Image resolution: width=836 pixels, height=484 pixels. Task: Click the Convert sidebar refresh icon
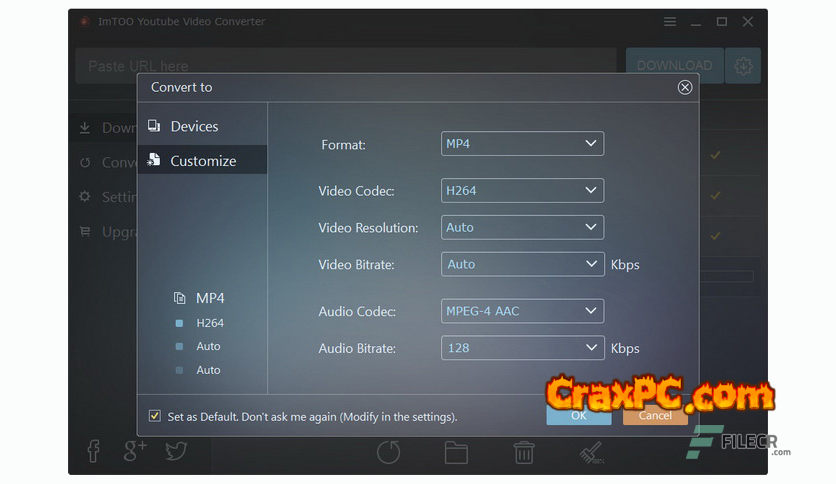coord(85,162)
